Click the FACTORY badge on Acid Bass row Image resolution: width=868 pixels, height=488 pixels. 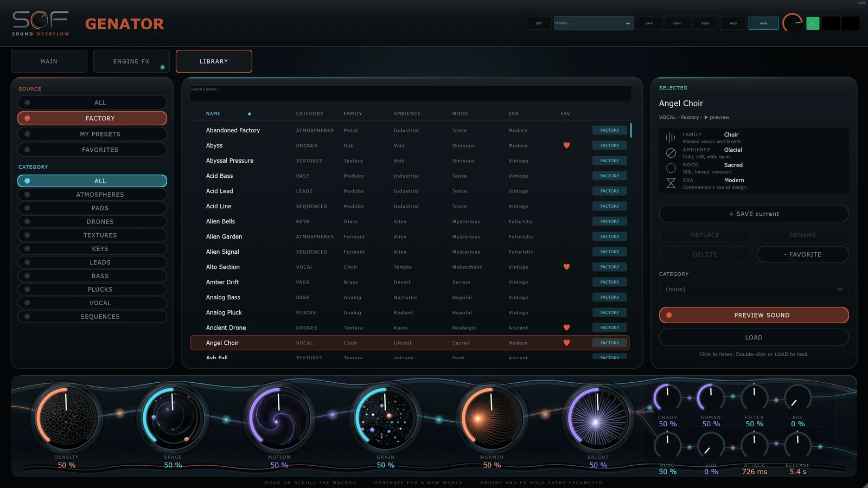610,176
